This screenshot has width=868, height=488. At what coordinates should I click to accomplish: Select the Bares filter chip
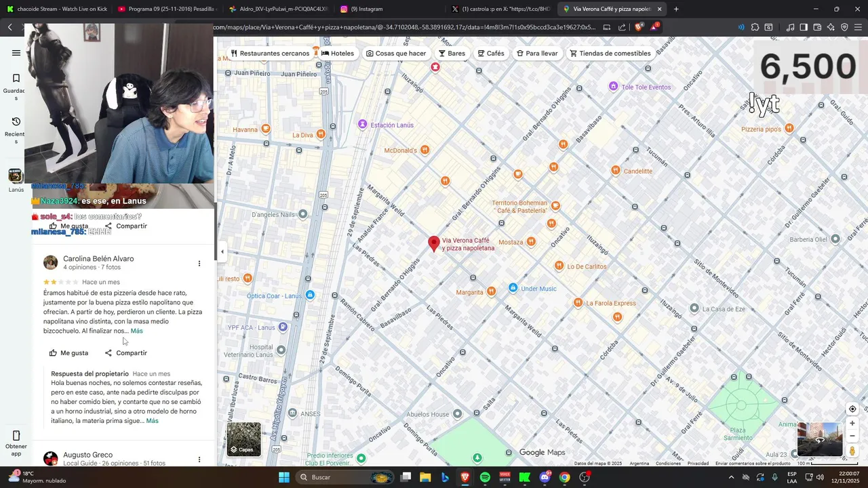pos(452,54)
